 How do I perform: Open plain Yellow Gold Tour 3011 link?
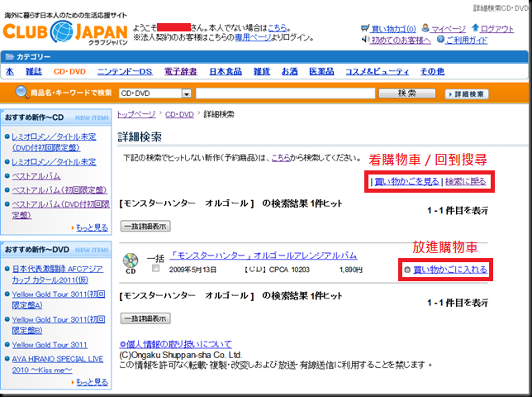tap(50, 345)
